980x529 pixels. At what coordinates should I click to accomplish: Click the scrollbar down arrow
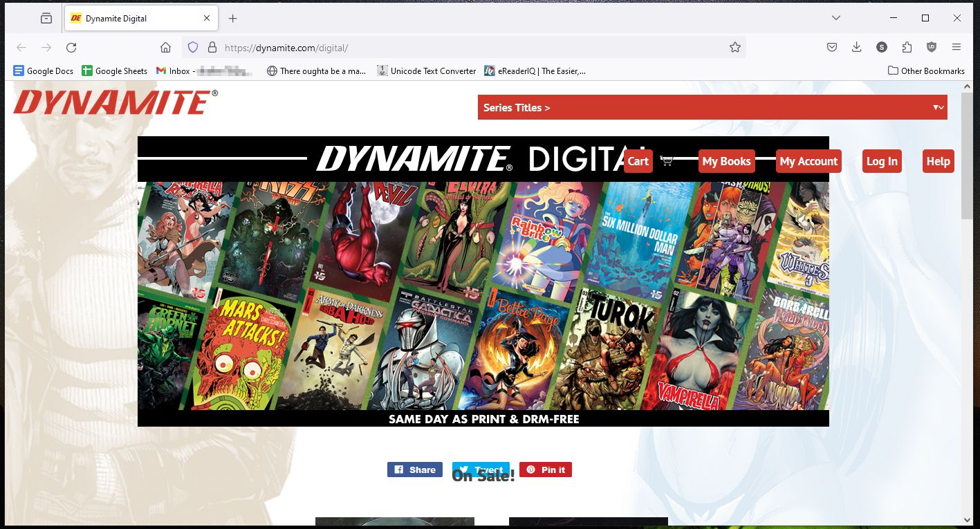[968, 519]
